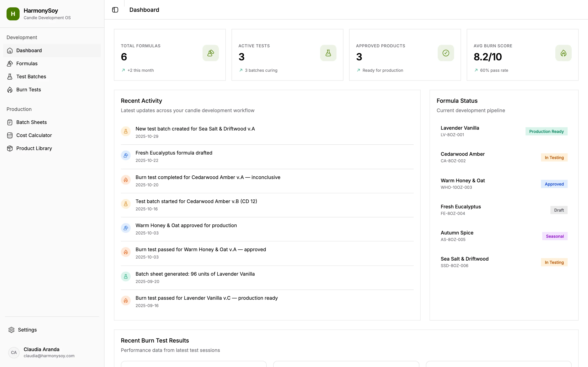Open Burn Tests from the sidebar
Image resolution: width=588 pixels, height=367 pixels.
click(x=28, y=90)
